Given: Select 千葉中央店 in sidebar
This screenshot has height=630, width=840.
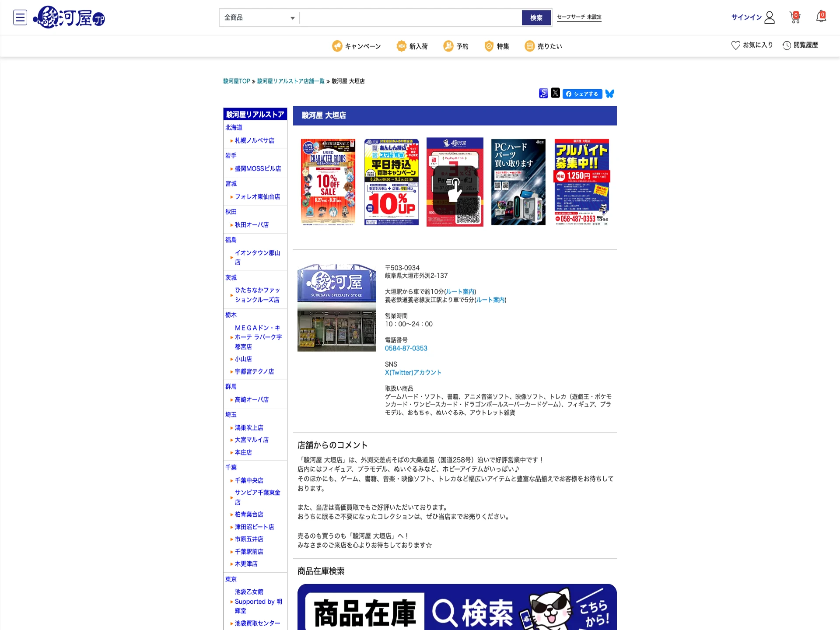Looking at the screenshot, I should [249, 480].
